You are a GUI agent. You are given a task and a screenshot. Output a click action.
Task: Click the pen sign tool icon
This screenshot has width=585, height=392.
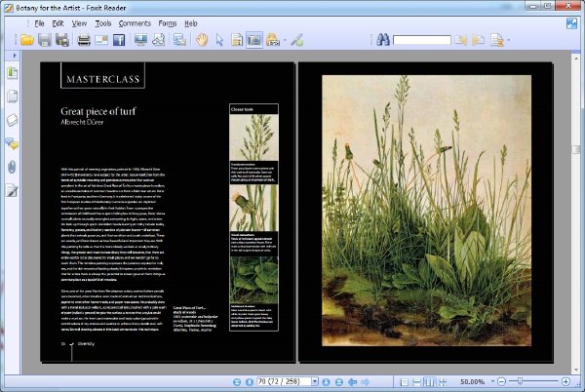click(x=297, y=40)
